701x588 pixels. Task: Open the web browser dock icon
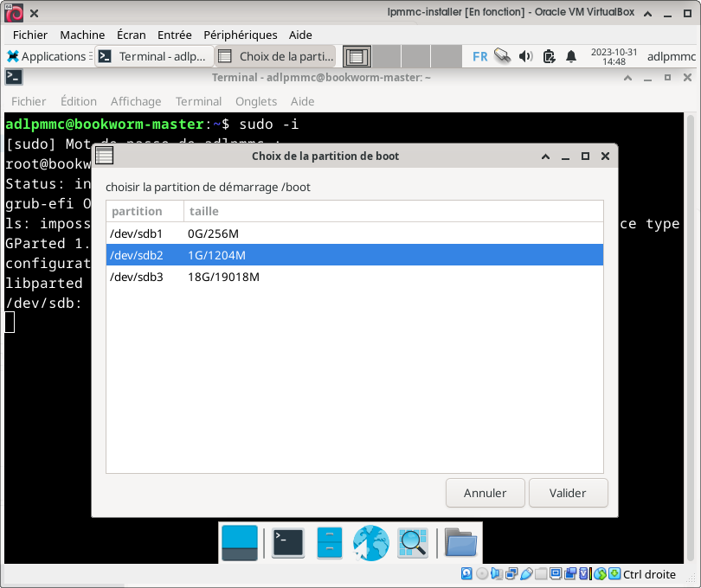pos(371,542)
